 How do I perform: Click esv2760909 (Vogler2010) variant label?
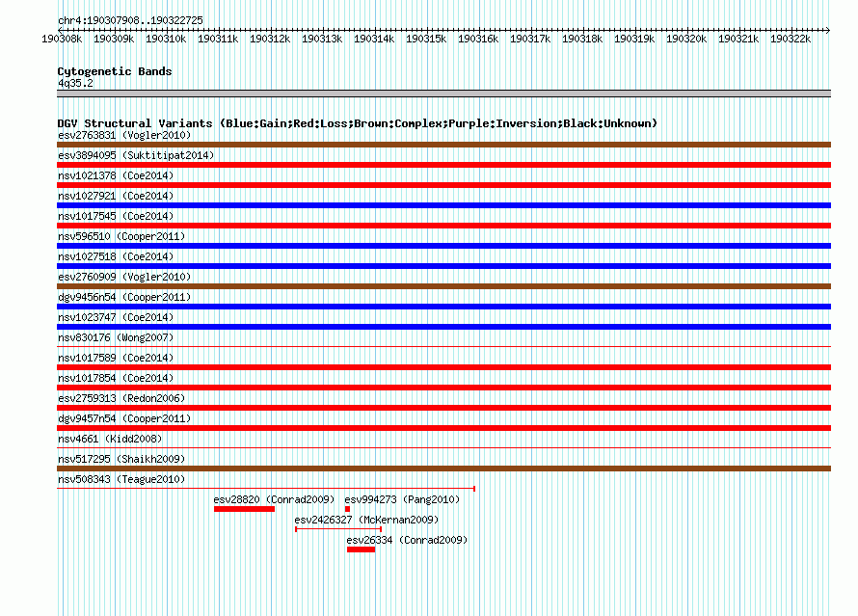pyautogui.click(x=124, y=277)
